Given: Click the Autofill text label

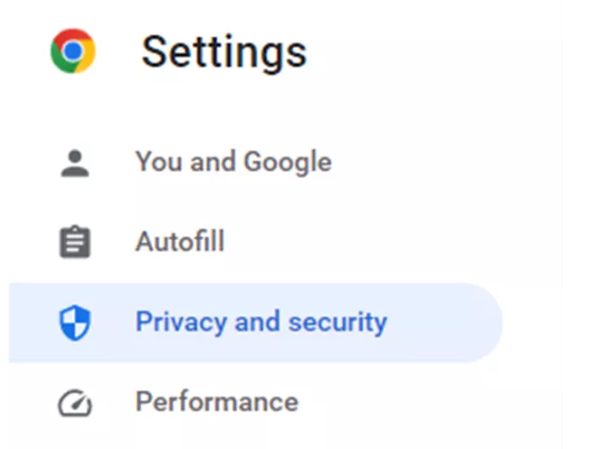Looking at the screenshot, I should [180, 241].
